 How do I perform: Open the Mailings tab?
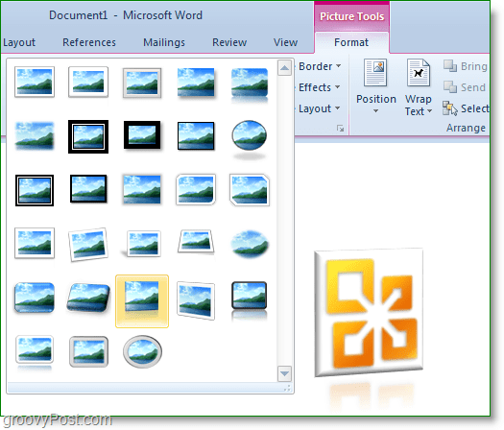tap(164, 42)
